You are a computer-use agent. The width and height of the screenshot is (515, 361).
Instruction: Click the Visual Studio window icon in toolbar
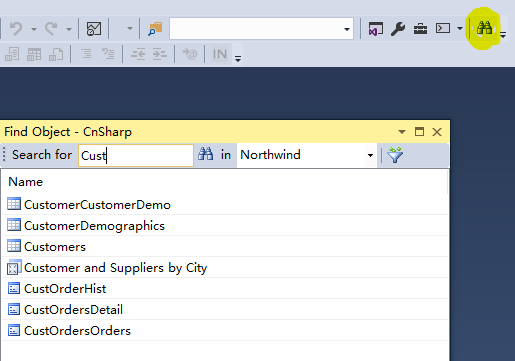point(375,29)
